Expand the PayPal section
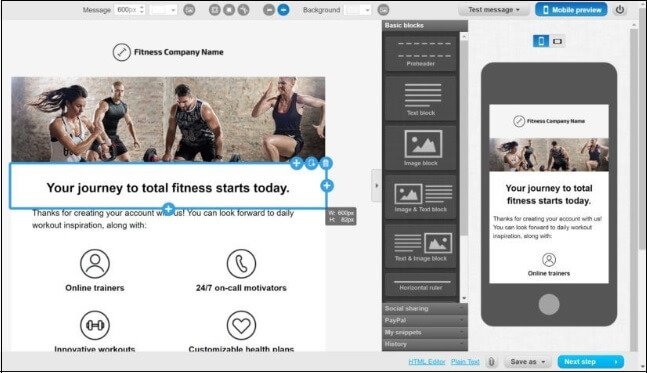The width and height of the screenshot is (647, 373). tap(425, 320)
